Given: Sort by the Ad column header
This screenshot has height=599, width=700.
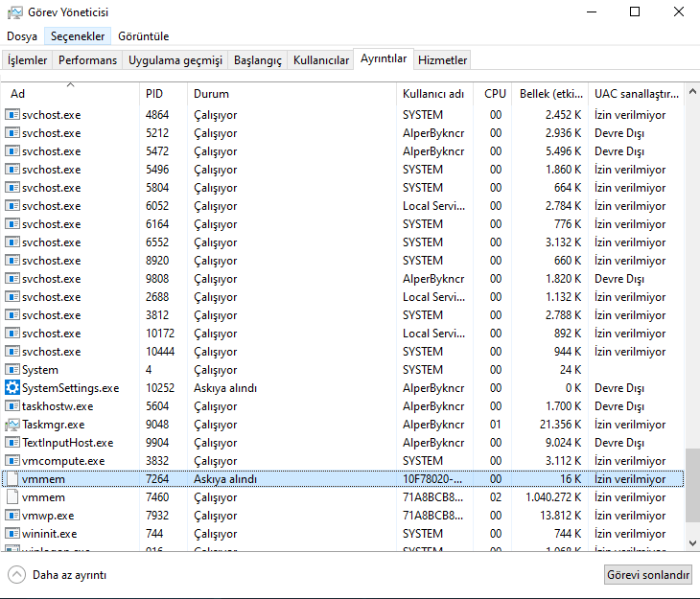Looking at the screenshot, I should [x=71, y=94].
